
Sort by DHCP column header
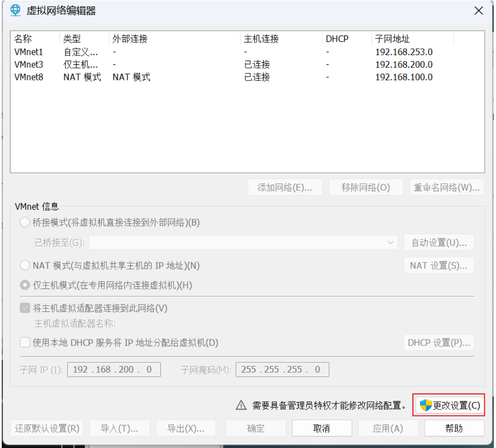[x=347, y=39]
